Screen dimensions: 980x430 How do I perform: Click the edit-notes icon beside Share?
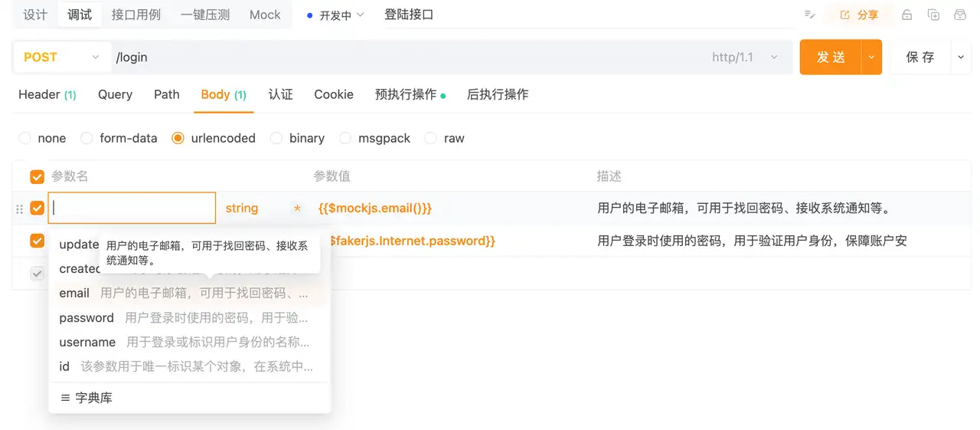point(809,15)
